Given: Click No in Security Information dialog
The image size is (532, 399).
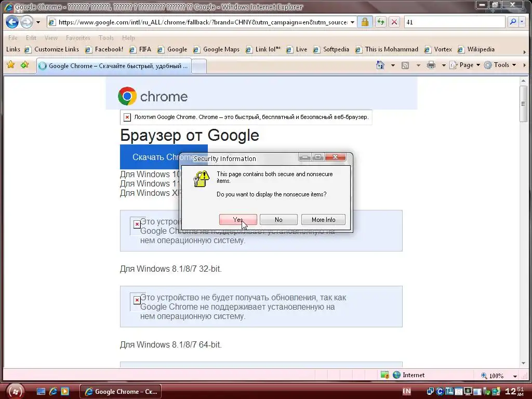Looking at the screenshot, I should tap(278, 220).
